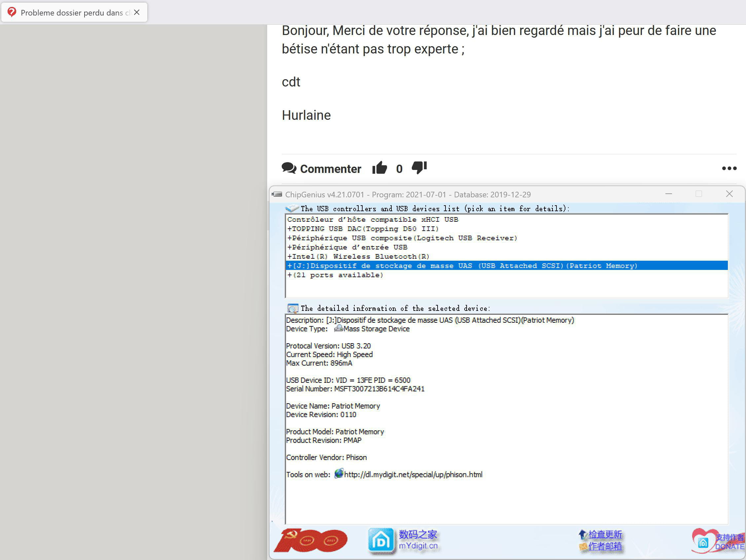
Task: Click the USB devices list header icon
Action: [292, 208]
